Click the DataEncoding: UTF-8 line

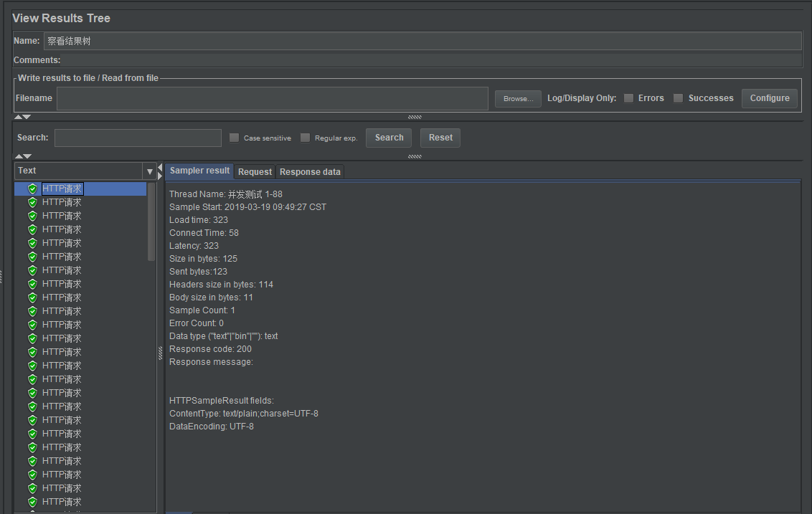coord(212,427)
